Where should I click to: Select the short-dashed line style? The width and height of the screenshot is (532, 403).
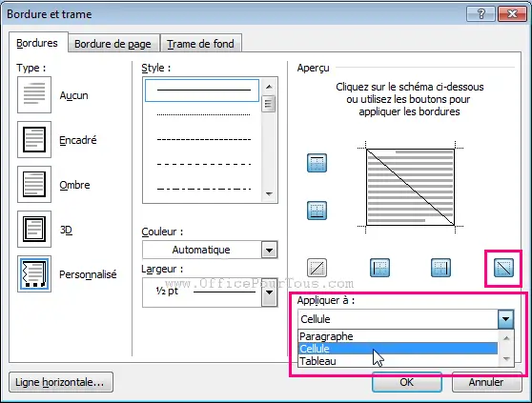click(x=204, y=139)
